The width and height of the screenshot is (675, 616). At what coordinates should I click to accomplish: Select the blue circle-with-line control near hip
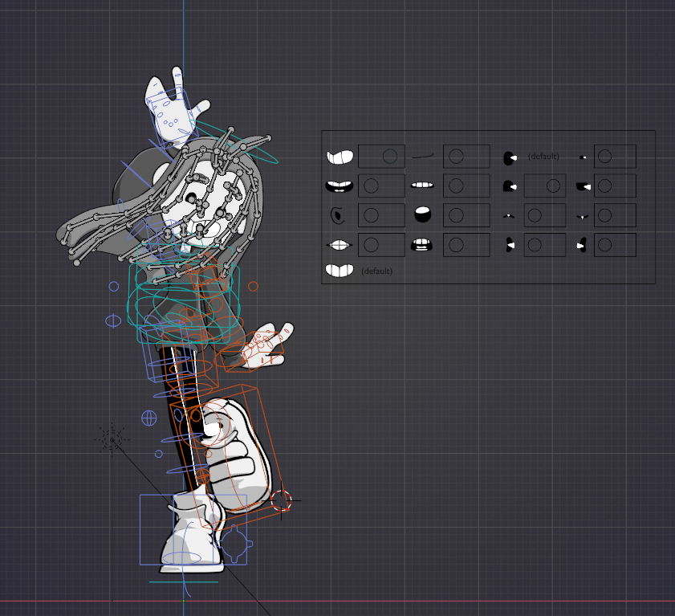tap(113, 321)
